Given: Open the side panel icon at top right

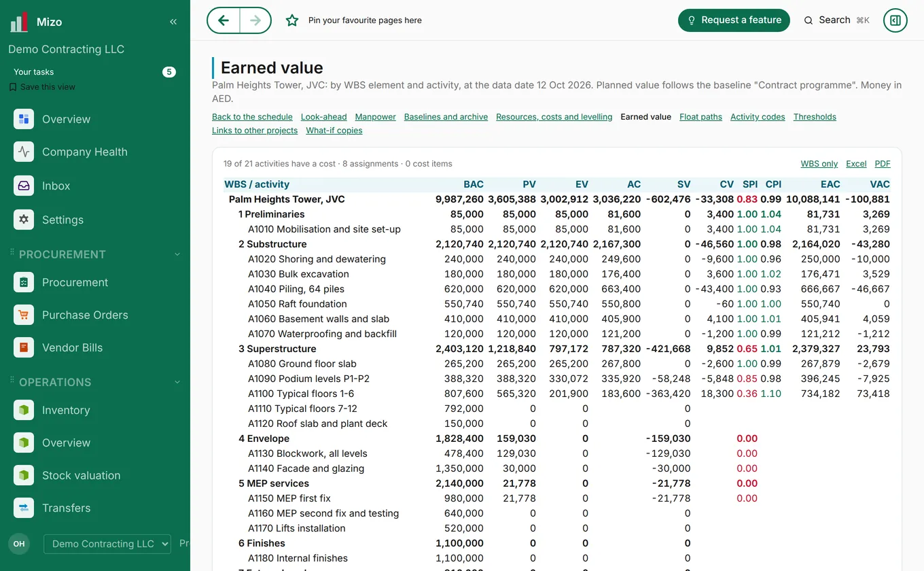Looking at the screenshot, I should (x=895, y=20).
